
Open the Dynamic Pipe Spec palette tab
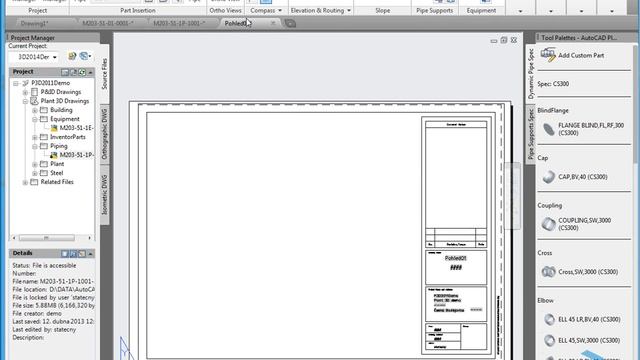tap(531, 74)
